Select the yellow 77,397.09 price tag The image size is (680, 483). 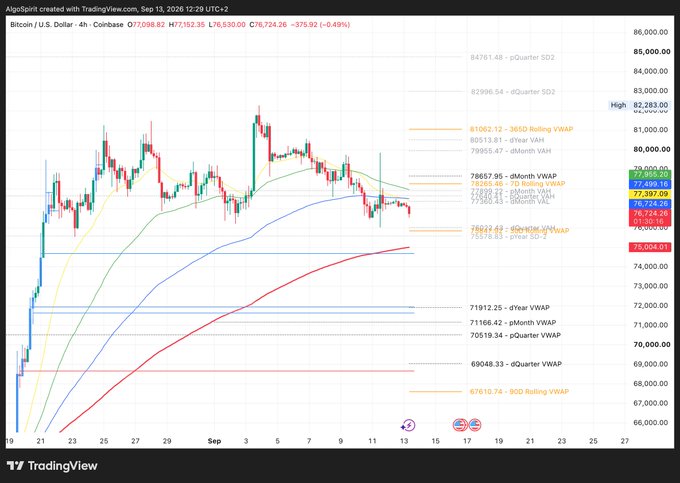650,194
